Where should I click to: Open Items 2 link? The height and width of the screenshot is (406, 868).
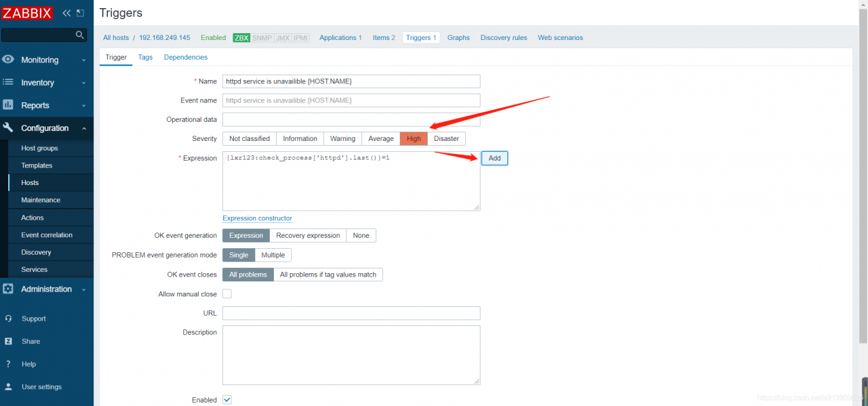tap(384, 38)
